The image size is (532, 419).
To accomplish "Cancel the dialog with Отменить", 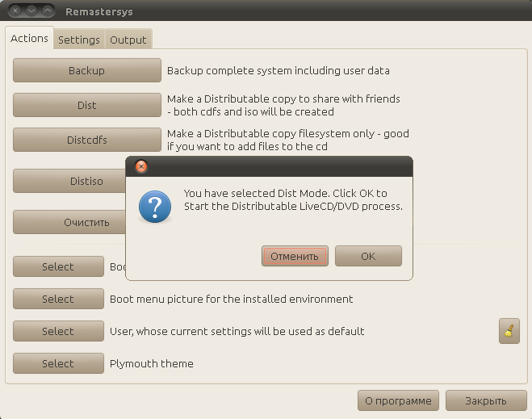I will point(295,256).
